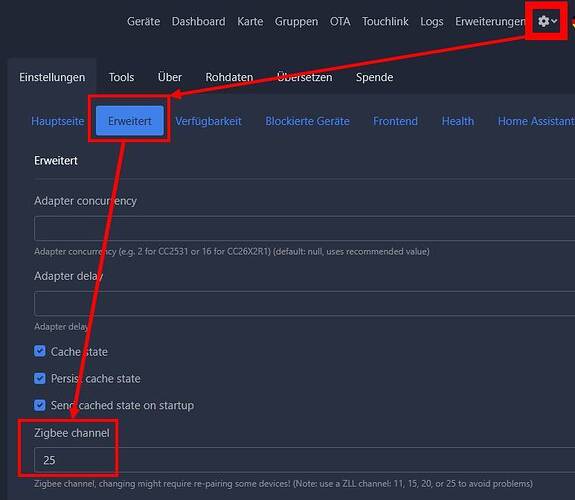Viewport: 575px width, 500px height.
Task: Select the Erweitert settings section
Action: click(x=130, y=121)
